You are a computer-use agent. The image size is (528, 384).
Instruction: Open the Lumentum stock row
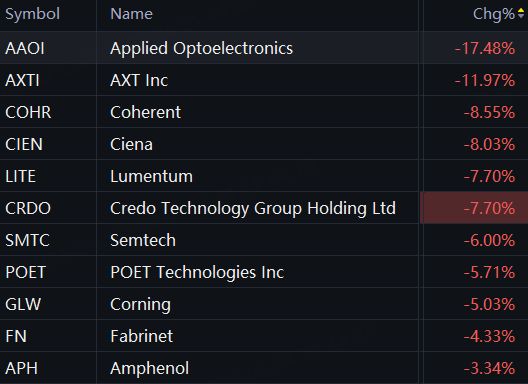pos(264,176)
